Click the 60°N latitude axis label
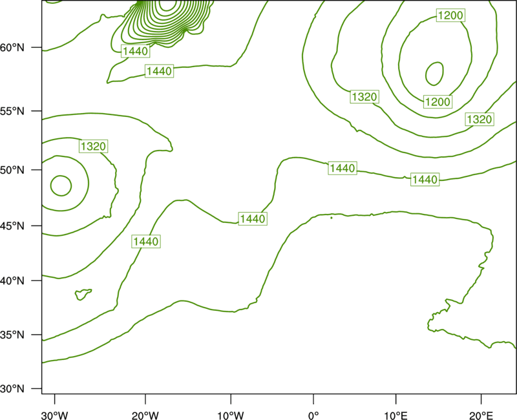 (12, 48)
